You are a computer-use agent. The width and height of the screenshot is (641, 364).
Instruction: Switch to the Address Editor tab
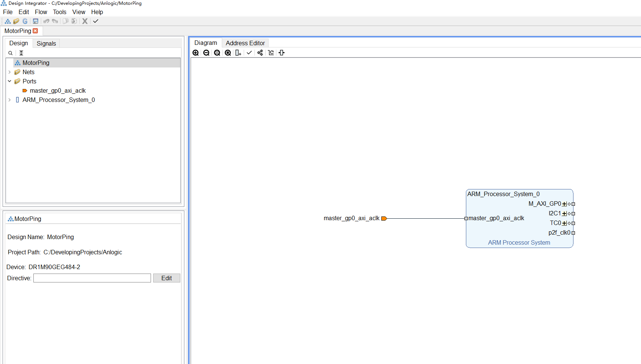245,43
